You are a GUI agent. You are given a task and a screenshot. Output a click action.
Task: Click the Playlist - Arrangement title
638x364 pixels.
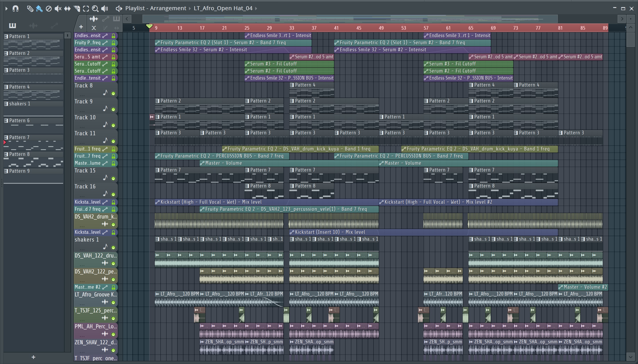(x=156, y=8)
